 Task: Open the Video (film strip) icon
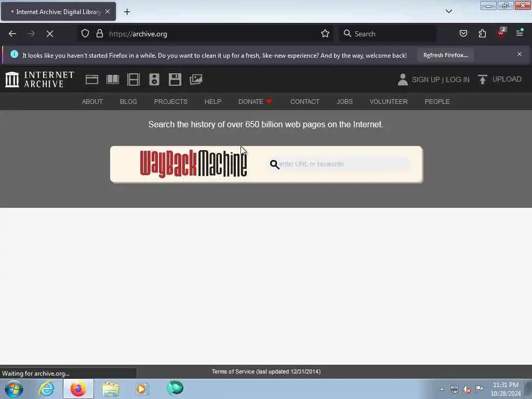coord(134,79)
